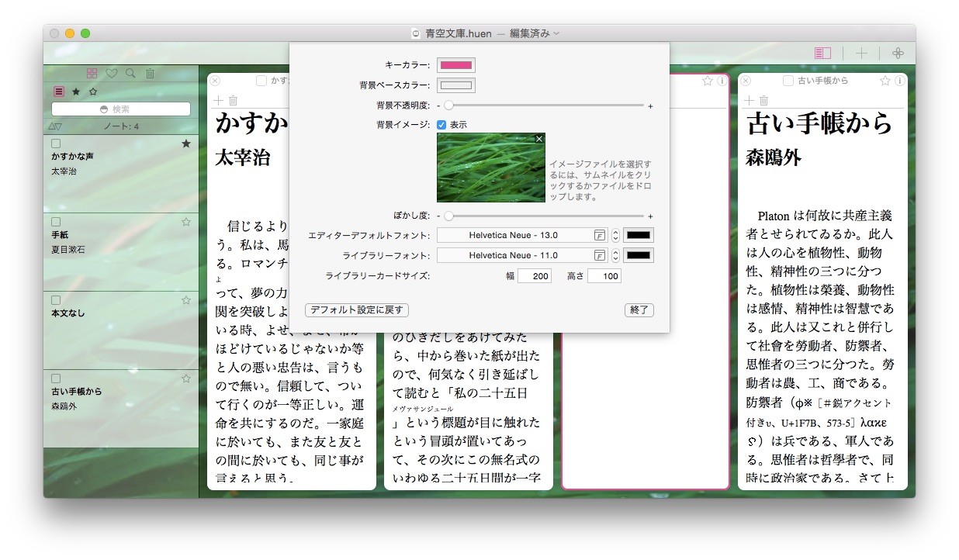Viewport: 959px width, 560px height.
Task: Remove background image with thumbnail X
Action: (x=539, y=138)
